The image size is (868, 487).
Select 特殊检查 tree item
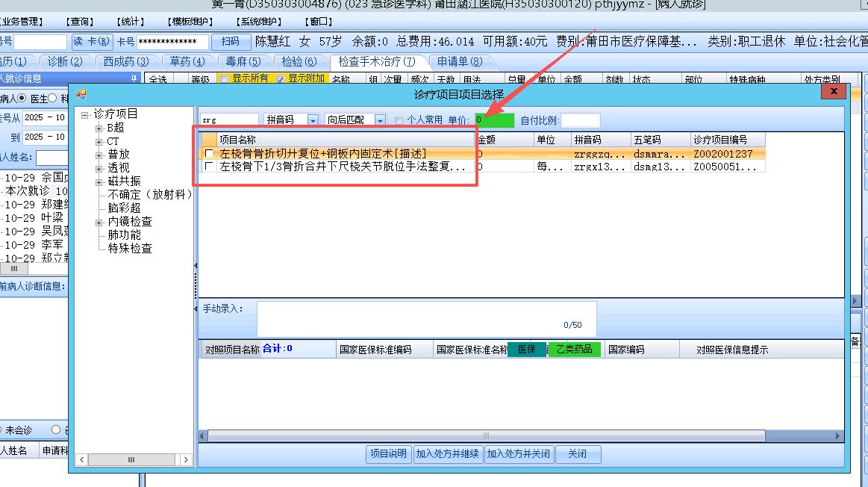click(x=130, y=248)
